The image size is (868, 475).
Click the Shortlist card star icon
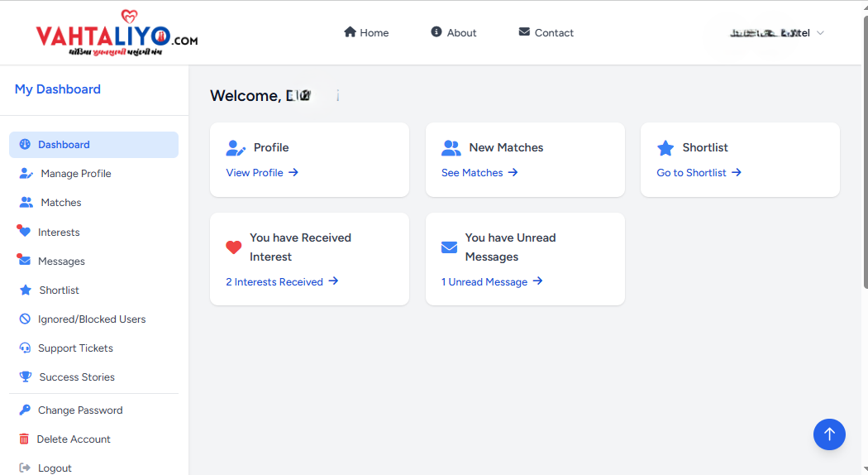665,148
